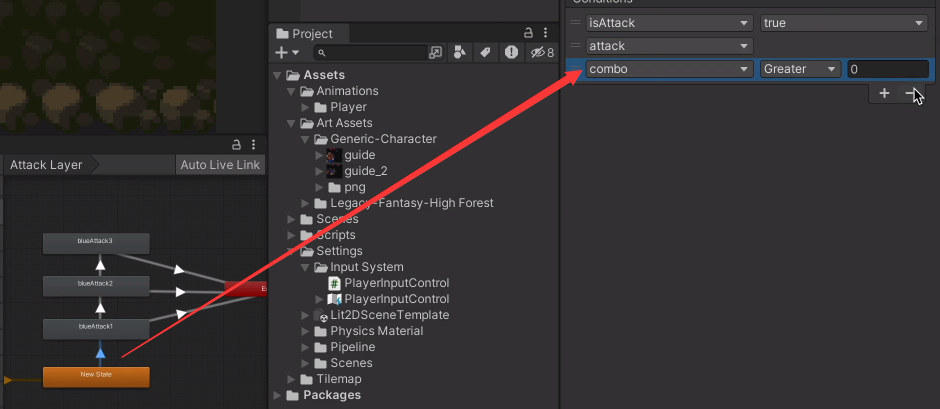Add a new condition with plus button
The height and width of the screenshot is (409, 940).
click(x=884, y=93)
